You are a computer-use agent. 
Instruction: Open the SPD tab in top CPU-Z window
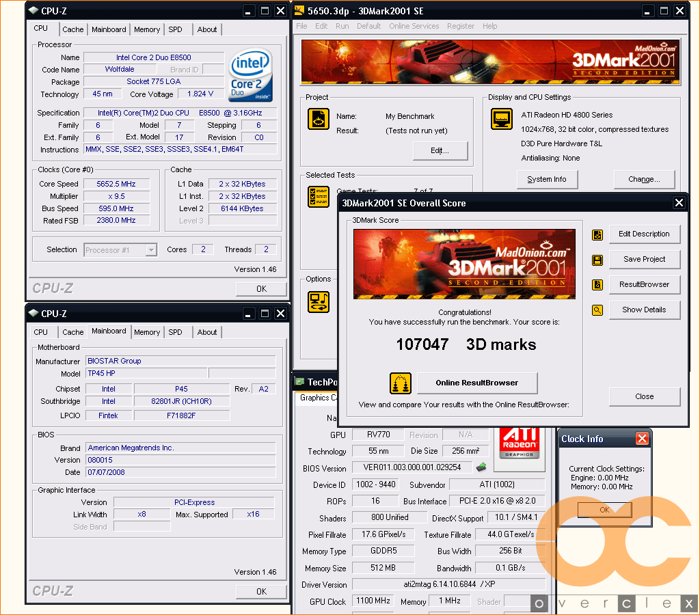[176, 29]
